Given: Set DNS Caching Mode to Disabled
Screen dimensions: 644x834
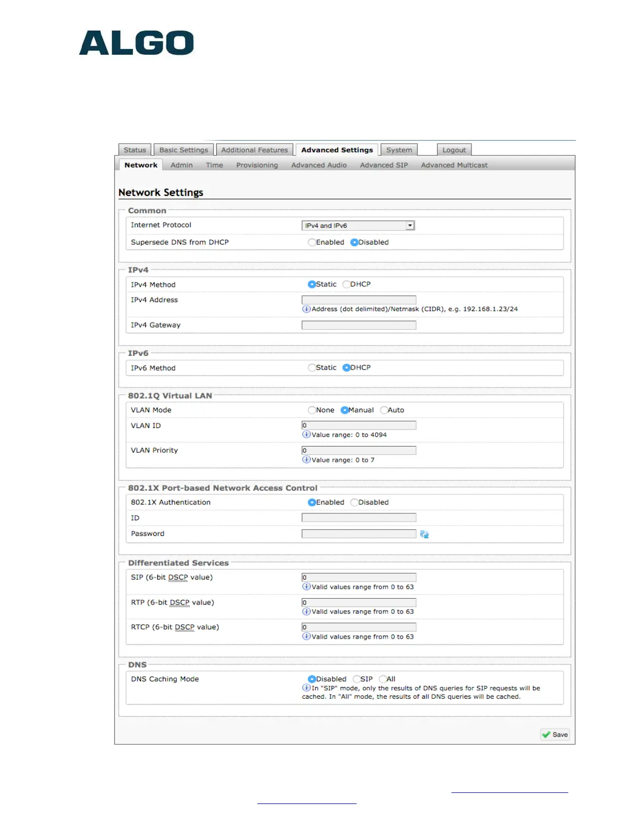Looking at the screenshot, I should click(x=311, y=679).
